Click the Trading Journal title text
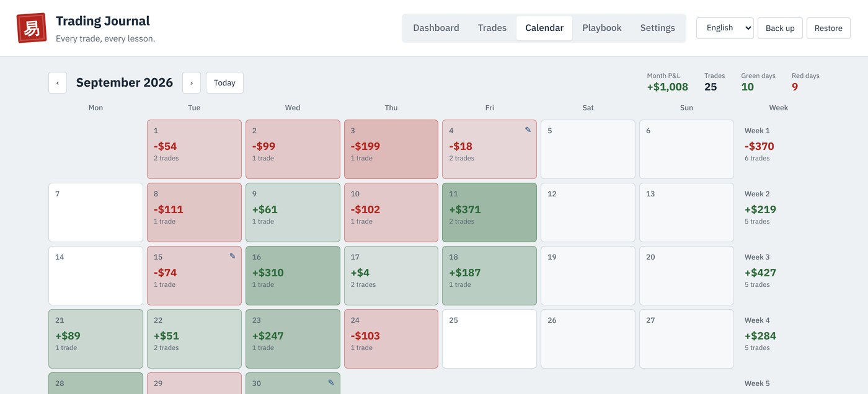Image resolution: width=868 pixels, height=394 pixels. click(103, 21)
